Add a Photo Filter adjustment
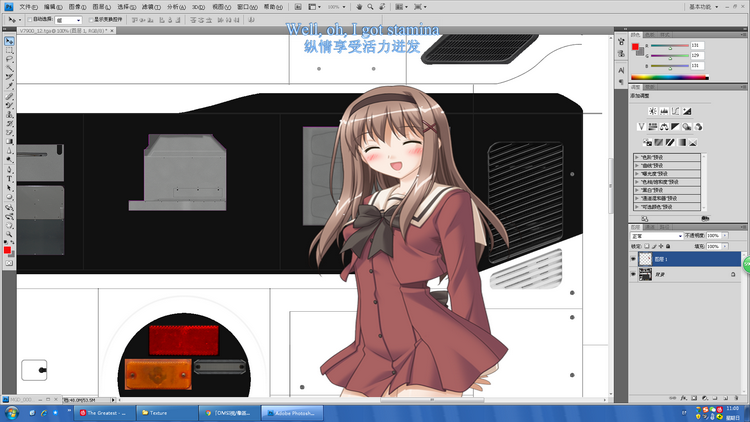750x422 pixels. point(687,127)
